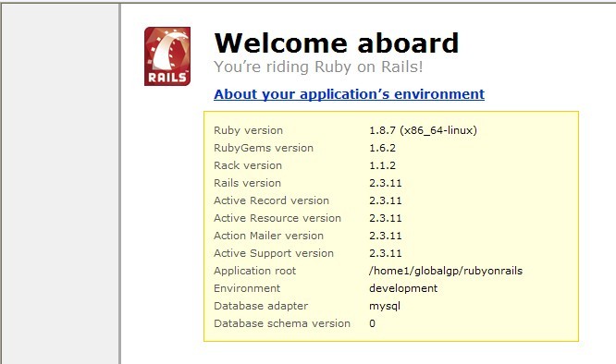Select the '2.3.11' value beside Rails version
Screen dimensions: 616x364
[386, 183]
